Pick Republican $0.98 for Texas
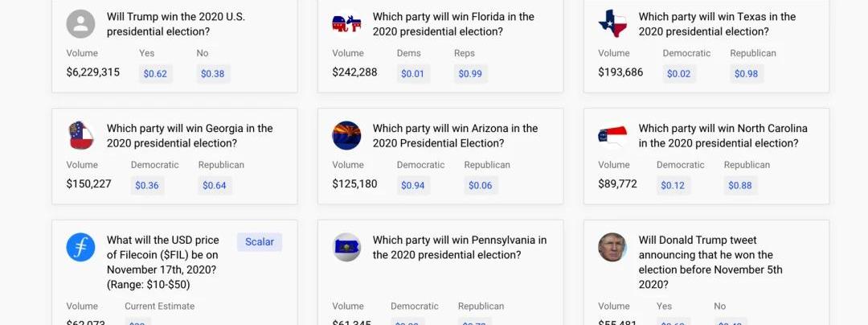This screenshot has width=868, height=325. point(746,74)
